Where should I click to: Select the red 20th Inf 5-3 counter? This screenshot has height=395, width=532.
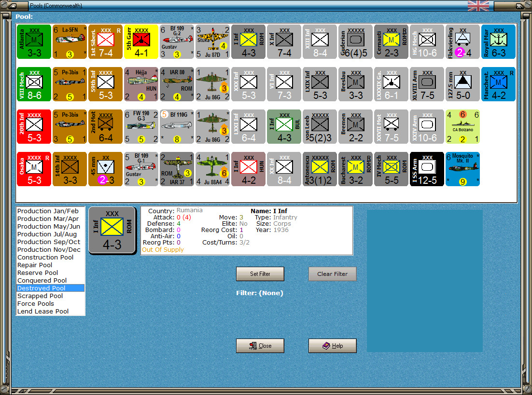pos(34,126)
